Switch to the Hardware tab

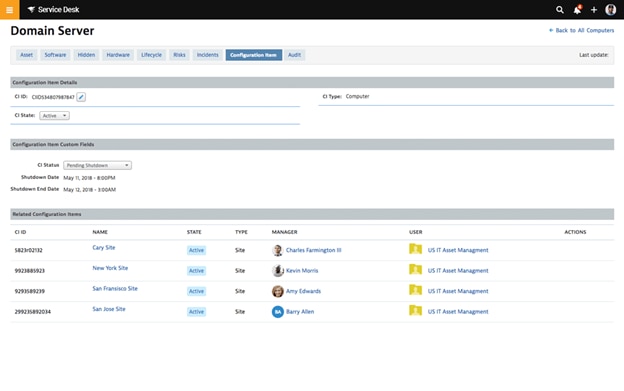pyautogui.click(x=118, y=55)
